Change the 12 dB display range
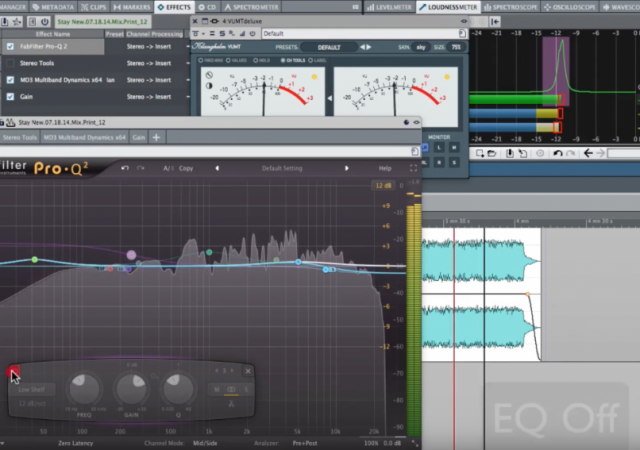 click(x=383, y=185)
